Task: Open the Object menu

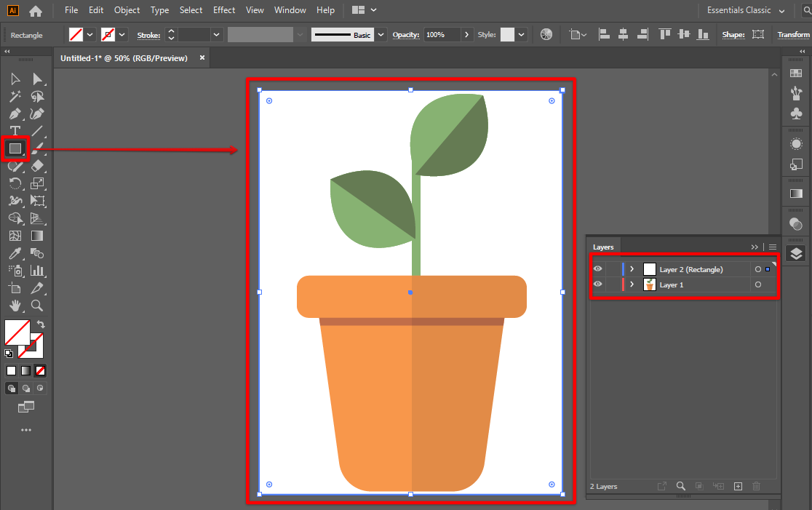Action: point(127,10)
